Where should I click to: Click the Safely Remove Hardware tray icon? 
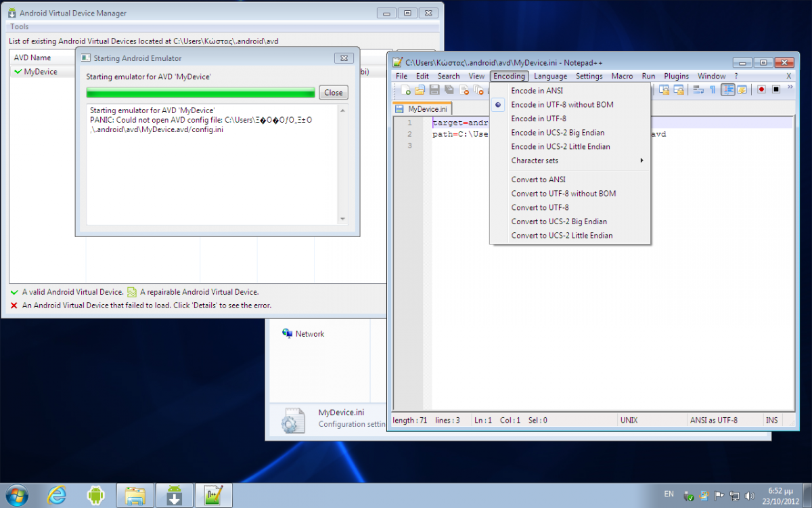688,496
